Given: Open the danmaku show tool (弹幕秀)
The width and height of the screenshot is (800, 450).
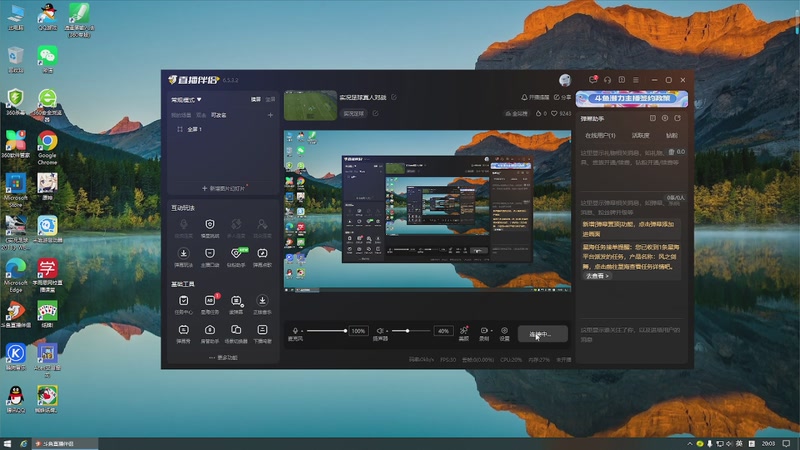Looking at the screenshot, I should [184, 334].
